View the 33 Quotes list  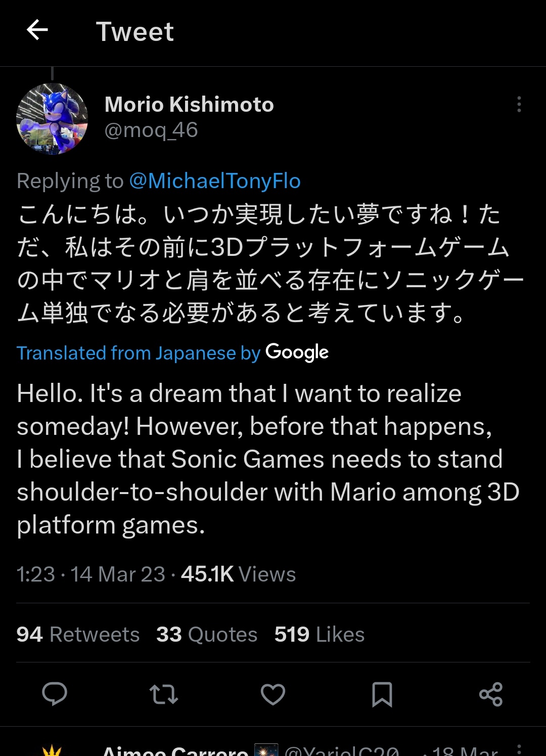pos(206,634)
